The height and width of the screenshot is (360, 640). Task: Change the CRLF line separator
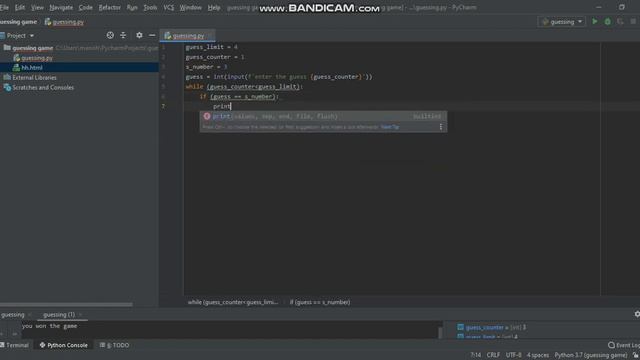[x=493, y=355]
